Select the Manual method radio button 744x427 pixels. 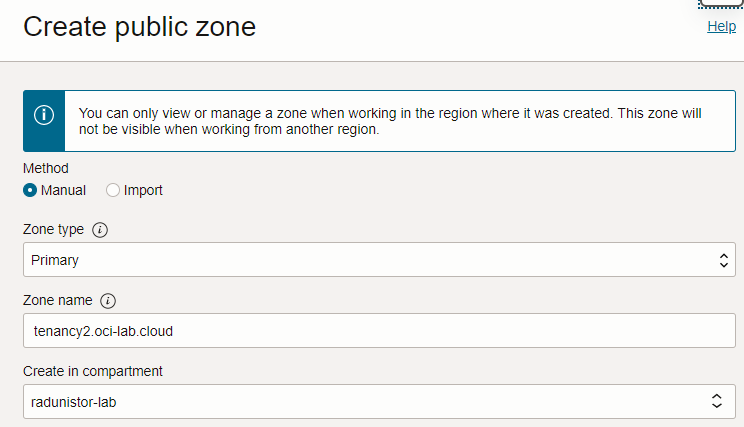click(x=30, y=190)
